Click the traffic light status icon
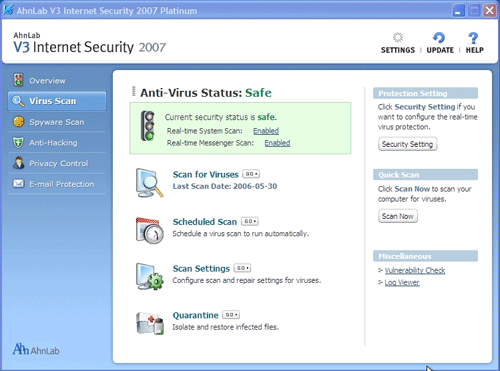Screen dimensions: 500x371 pos(148,126)
